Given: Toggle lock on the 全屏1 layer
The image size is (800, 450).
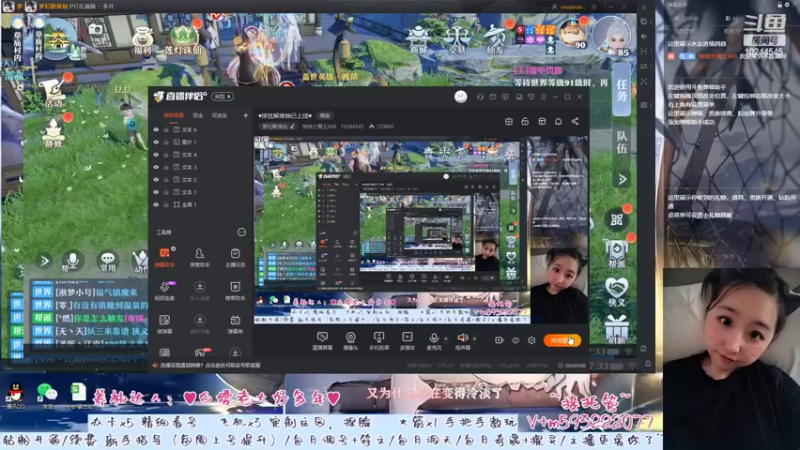Looking at the screenshot, I should [x=166, y=205].
